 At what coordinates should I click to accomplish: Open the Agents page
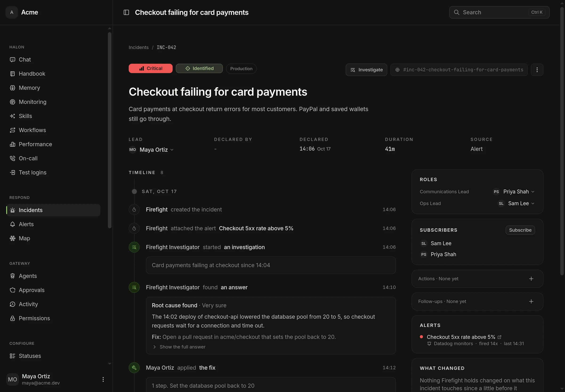pyautogui.click(x=53, y=276)
